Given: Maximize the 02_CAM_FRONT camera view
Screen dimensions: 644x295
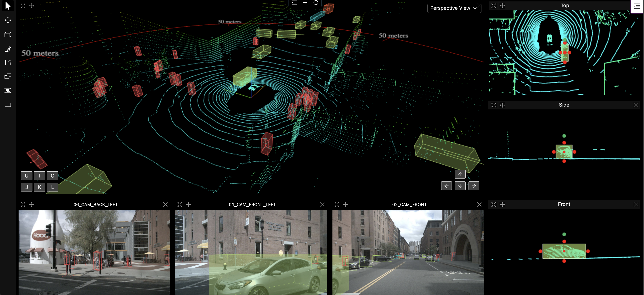Looking at the screenshot, I should (337, 204).
